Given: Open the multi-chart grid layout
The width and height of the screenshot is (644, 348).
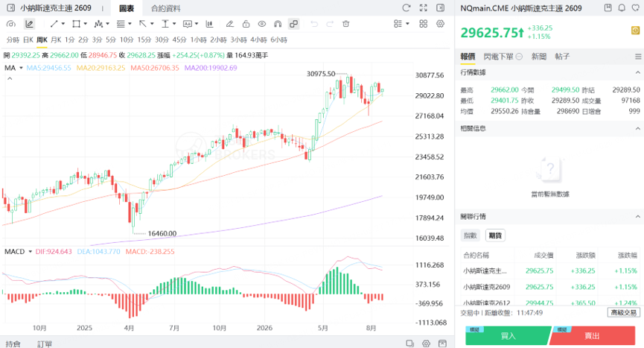Looking at the screenshot, I should 424,24.
